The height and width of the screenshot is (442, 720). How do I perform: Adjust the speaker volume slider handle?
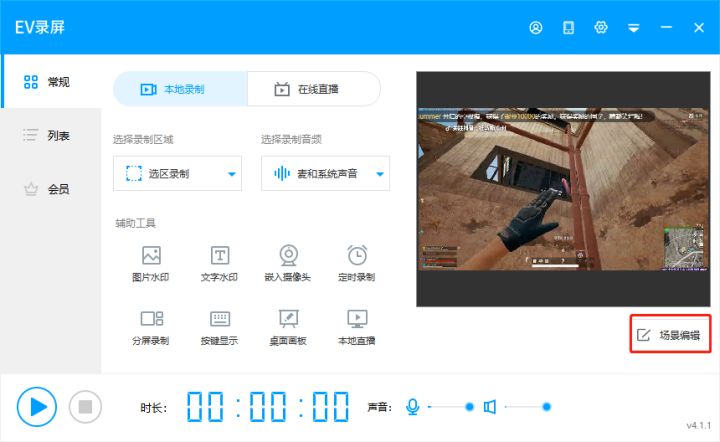[x=546, y=407]
